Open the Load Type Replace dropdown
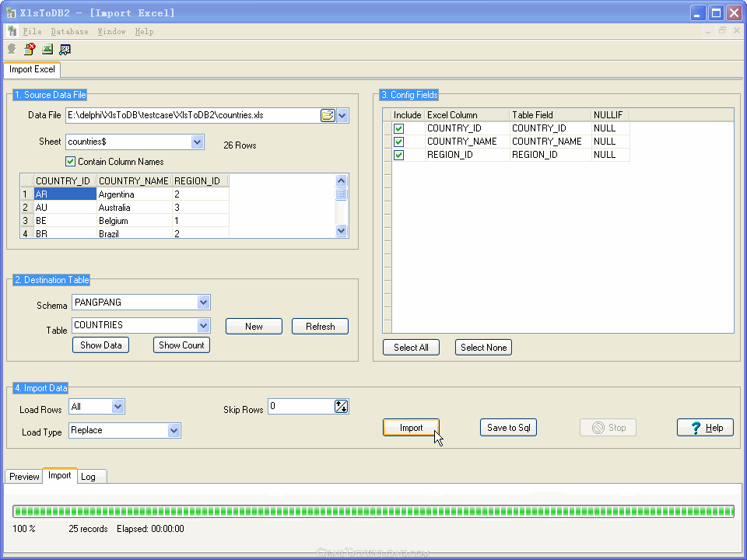The width and height of the screenshot is (747, 560). (174, 430)
